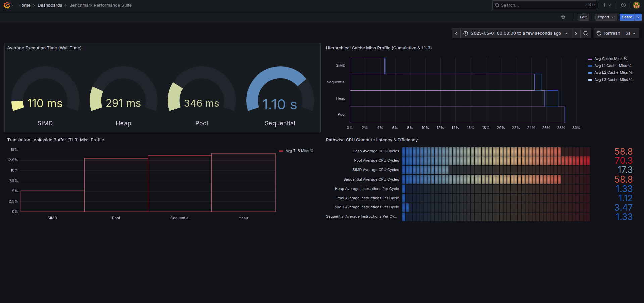
Task: Expand the 5s refresh interval dropdown
Action: (x=631, y=33)
